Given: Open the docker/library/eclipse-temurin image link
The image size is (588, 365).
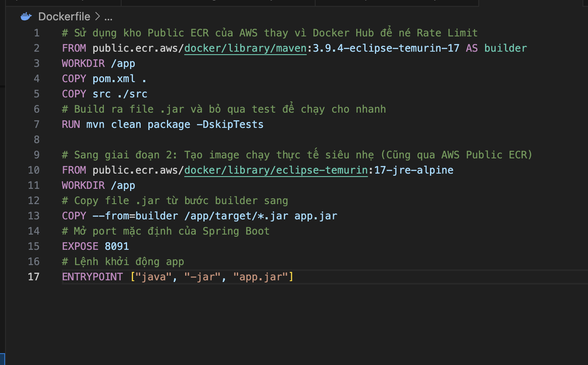Looking at the screenshot, I should 276,170.
